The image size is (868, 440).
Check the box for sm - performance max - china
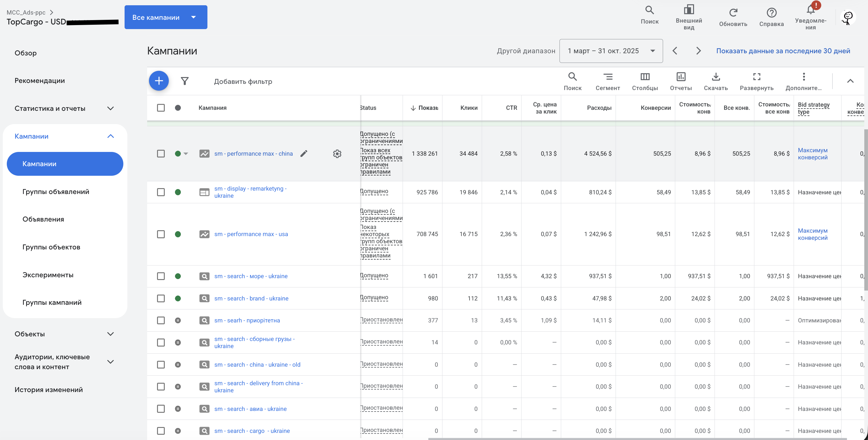(161, 153)
